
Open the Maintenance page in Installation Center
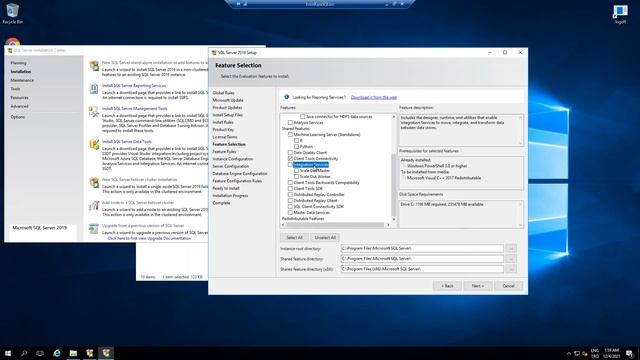pyautogui.click(x=22, y=80)
